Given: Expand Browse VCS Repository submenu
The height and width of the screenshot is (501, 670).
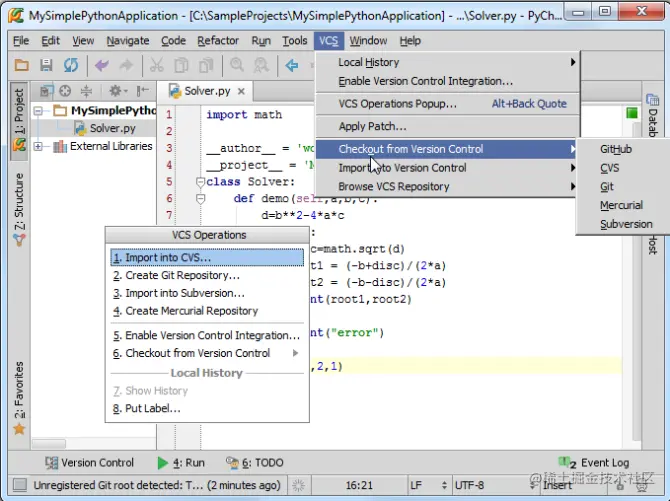Looking at the screenshot, I should coord(447,187).
